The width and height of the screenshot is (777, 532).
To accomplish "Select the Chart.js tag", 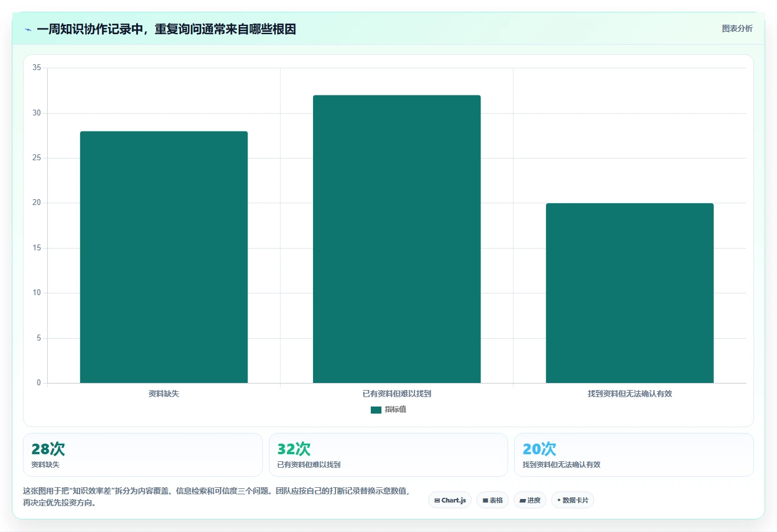I will 450,500.
